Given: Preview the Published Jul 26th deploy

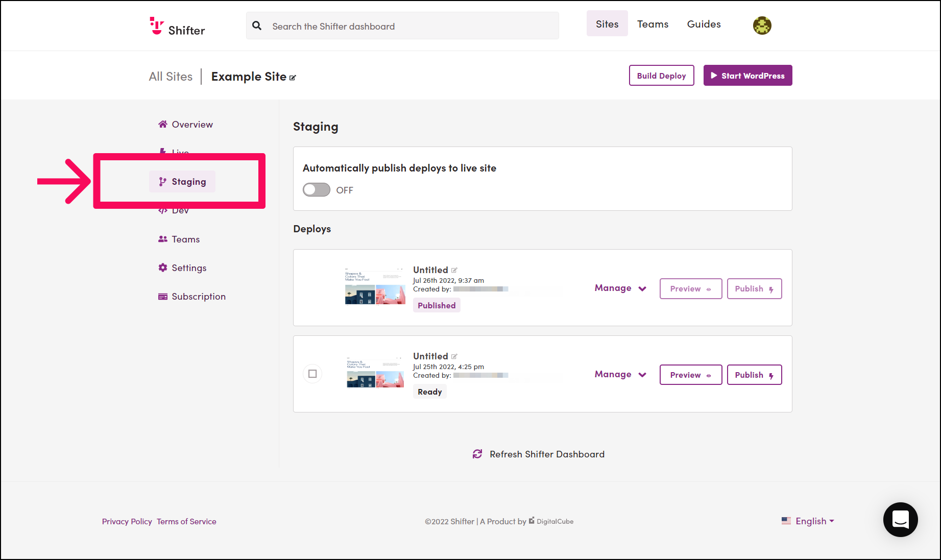Looking at the screenshot, I should coord(690,289).
